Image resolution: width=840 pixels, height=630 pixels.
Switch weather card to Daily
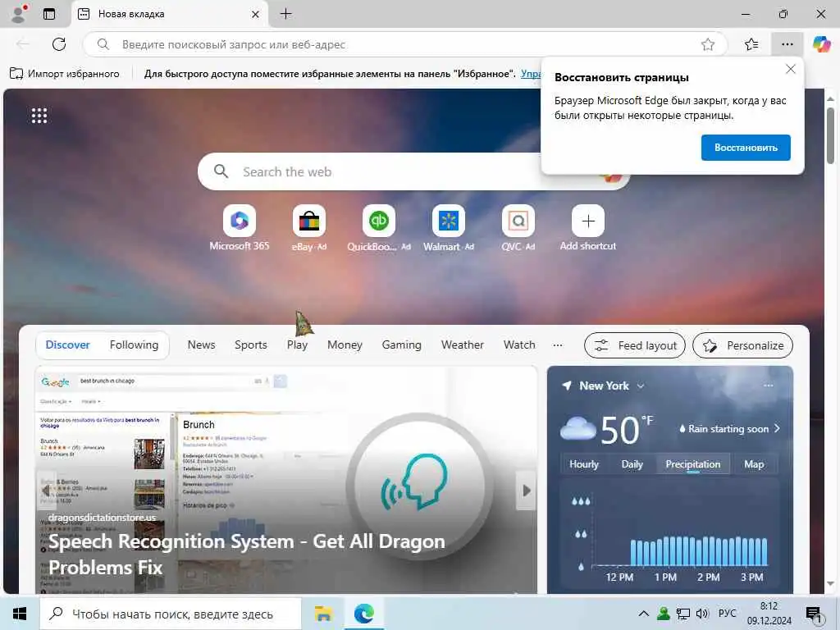point(632,464)
